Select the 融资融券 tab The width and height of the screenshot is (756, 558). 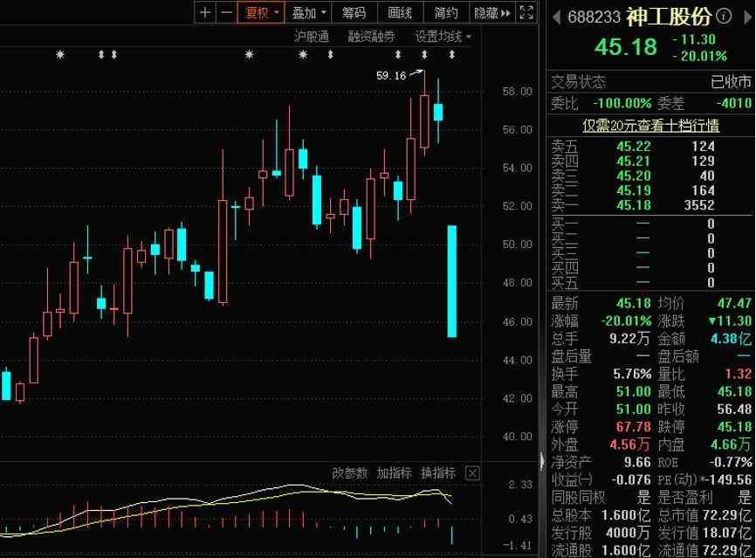371,37
